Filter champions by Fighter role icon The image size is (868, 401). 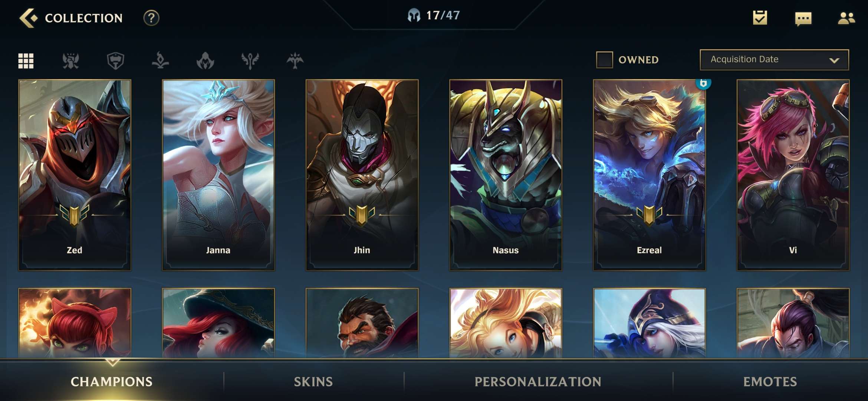(71, 61)
